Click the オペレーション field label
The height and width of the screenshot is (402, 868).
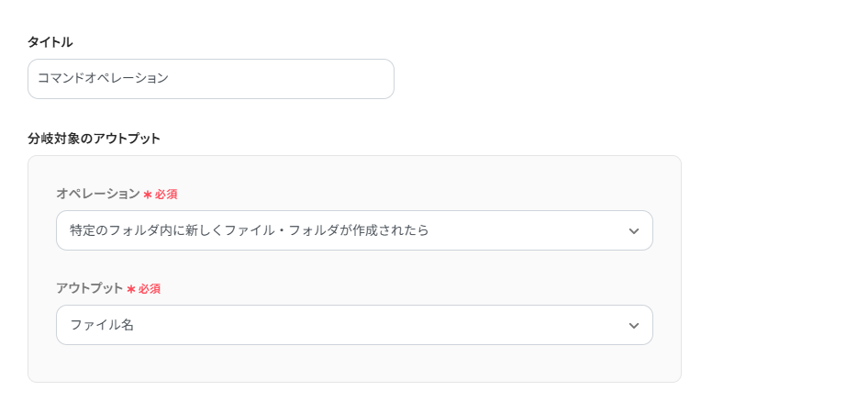click(97, 194)
